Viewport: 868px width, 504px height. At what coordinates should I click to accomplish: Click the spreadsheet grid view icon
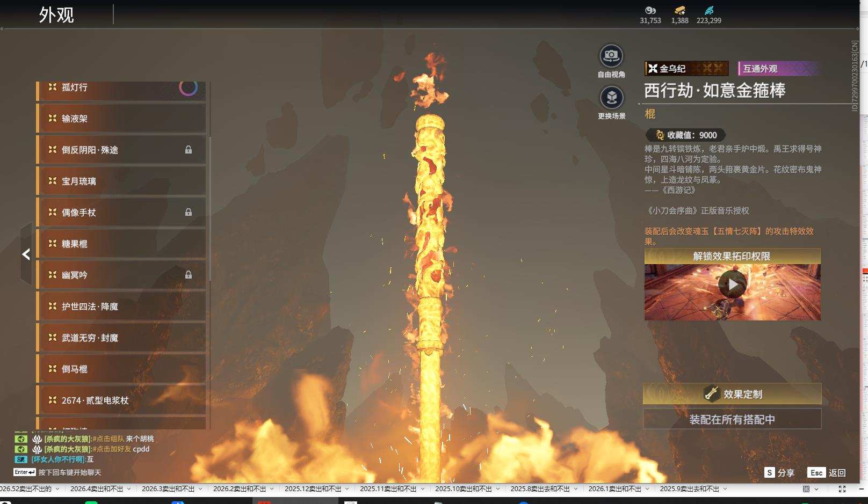click(806, 489)
